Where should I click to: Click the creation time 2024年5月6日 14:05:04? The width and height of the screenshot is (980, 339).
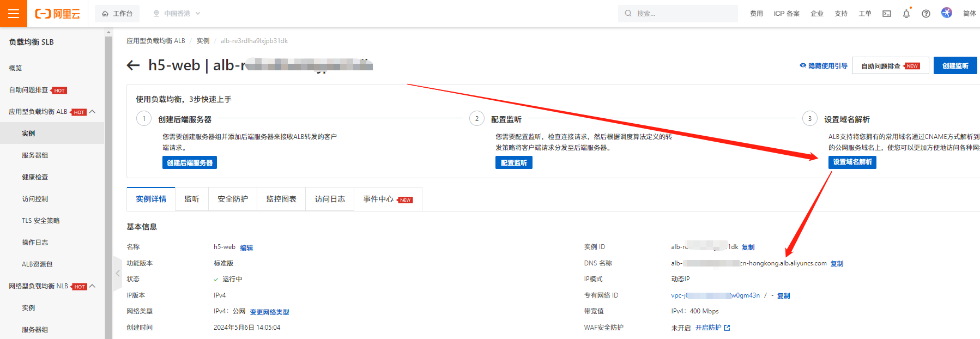tap(247, 328)
